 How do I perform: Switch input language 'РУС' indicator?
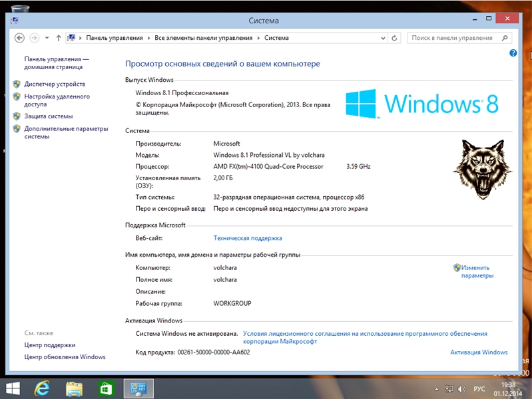point(479,389)
